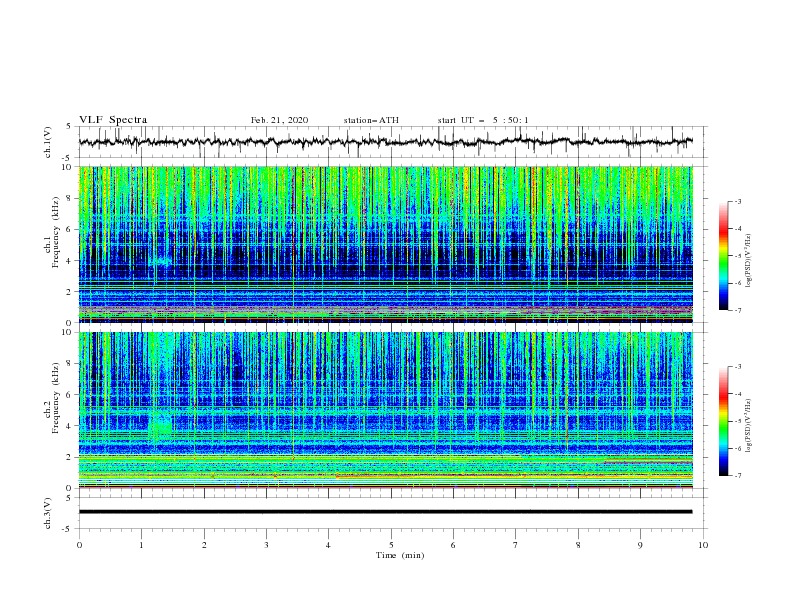792x612 pixels.
Task: Click the color bar beside the ch.1 spectrogram
Action: click(x=723, y=256)
